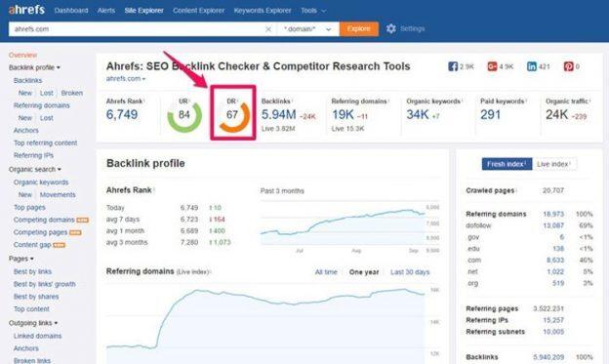The width and height of the screenshot is (609, 364).
Task: Click the domain search input field
Action: (136, 29)
